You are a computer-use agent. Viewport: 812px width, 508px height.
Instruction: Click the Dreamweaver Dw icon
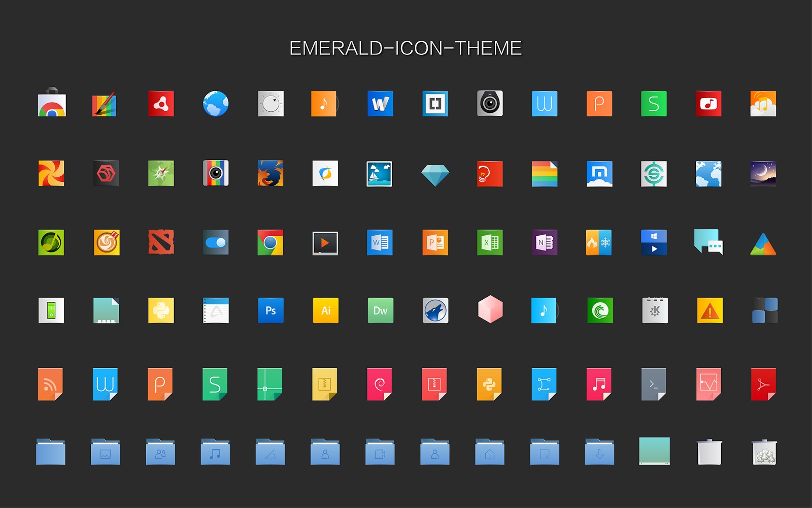click(380, 310)
